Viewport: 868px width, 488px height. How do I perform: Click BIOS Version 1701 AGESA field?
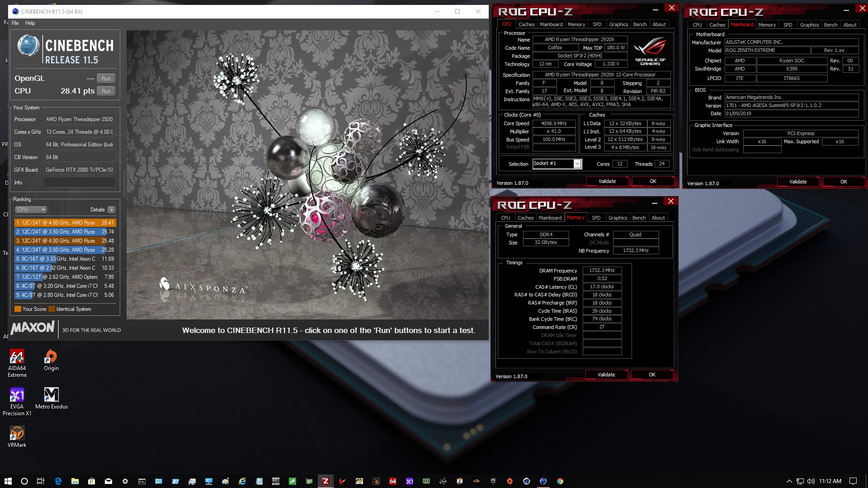coord(791,105)
